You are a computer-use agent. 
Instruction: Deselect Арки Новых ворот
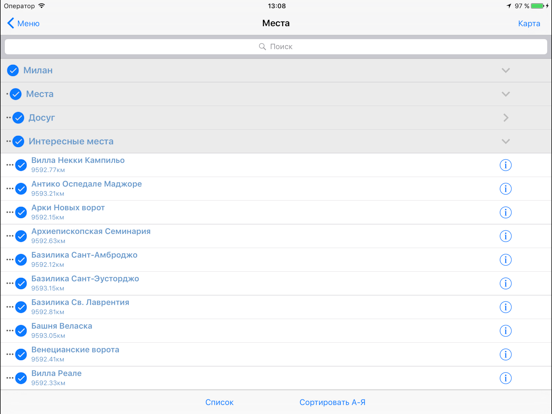21,212
